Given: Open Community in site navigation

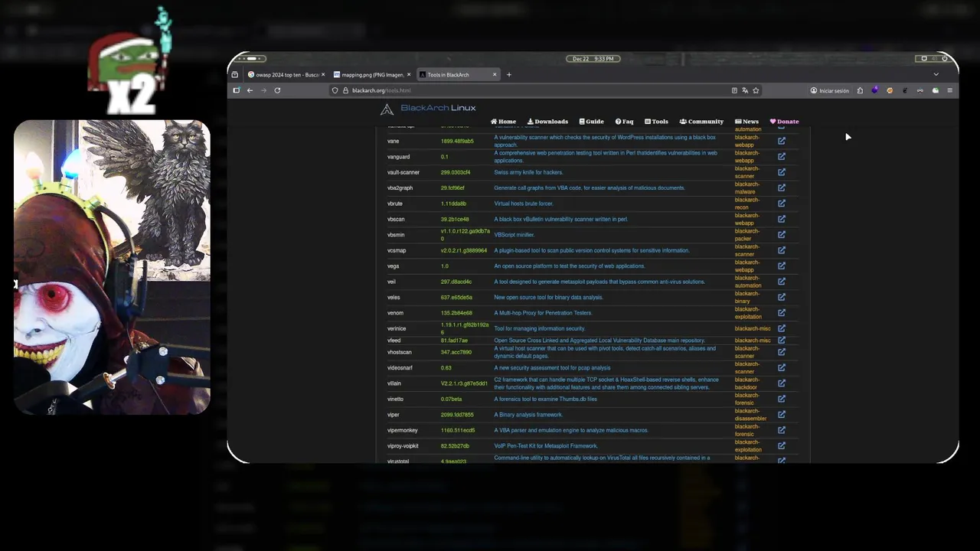Looking at the screenshot, I should (701, 122).
